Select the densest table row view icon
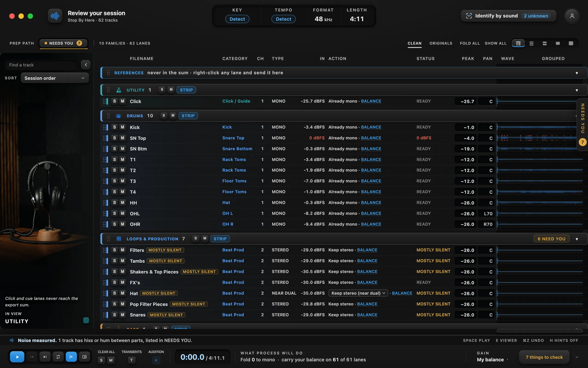The height and width of the screenshot is (368, 588). click(x=518, y=43)
